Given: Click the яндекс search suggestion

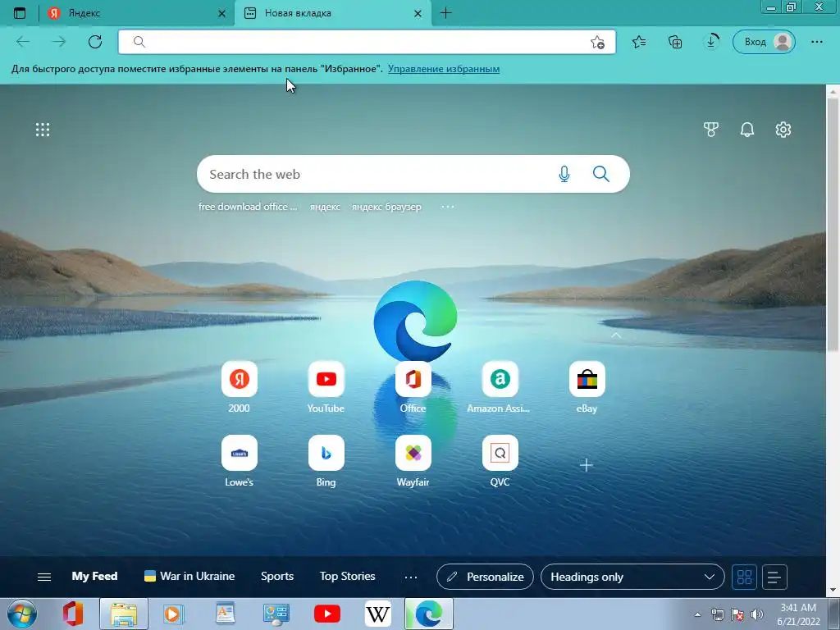Looking at the screenshot, I should click(325, 207).
